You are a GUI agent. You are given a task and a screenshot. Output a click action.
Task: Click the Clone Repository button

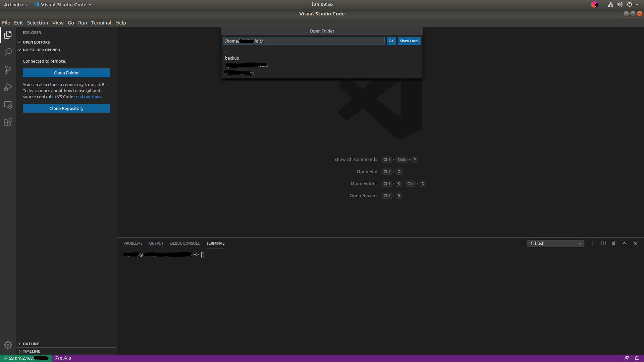click(x=66, y=108)
